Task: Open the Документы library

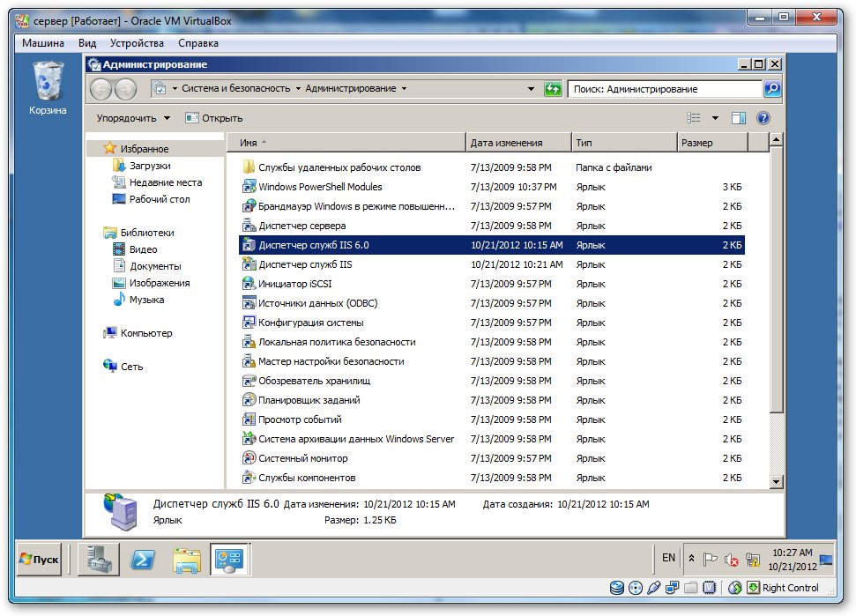Action: click(x=155, y=266)
